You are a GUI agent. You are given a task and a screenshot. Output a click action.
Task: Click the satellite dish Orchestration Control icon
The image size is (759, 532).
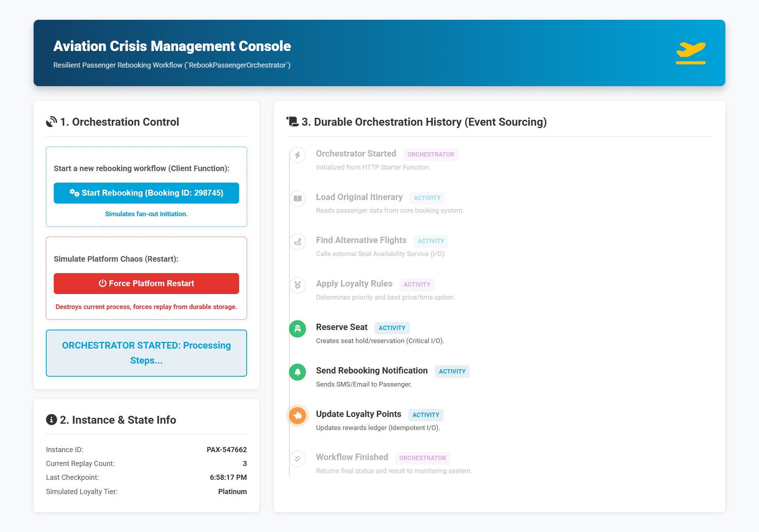(x=51, y=122)
